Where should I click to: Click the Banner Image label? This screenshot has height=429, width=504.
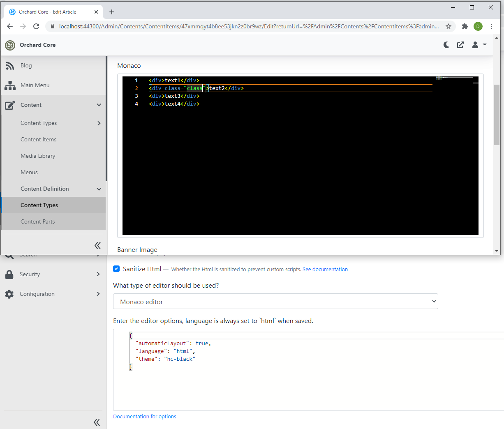[137, 250]
